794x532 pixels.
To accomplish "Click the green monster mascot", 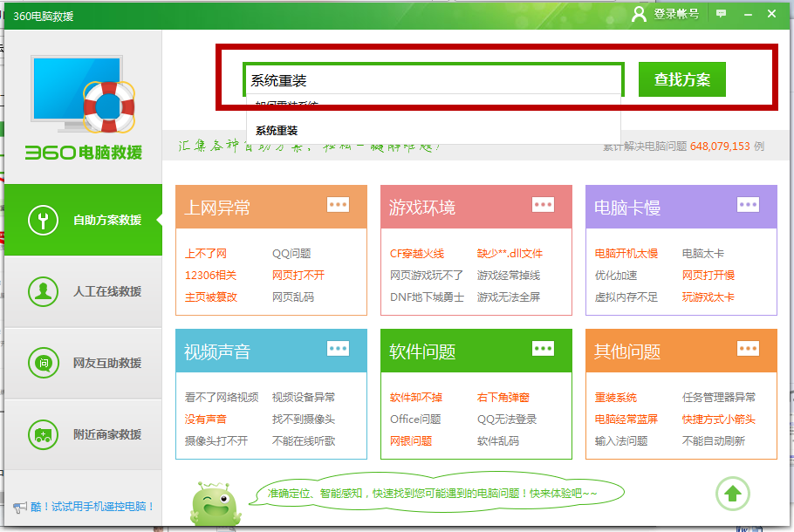I will (216, 503).
